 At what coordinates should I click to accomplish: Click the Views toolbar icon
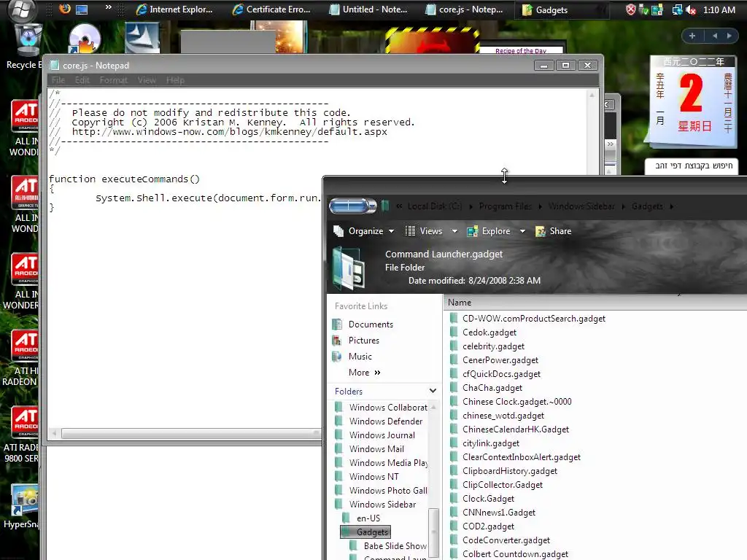coord(410,231)
